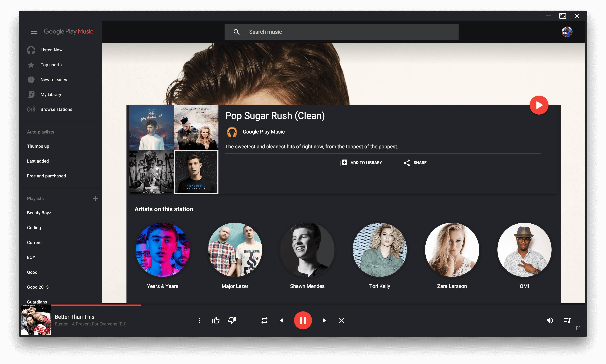This screenshot has height=364, width=606.
Task: Click the large Play button for Pop Sugar Rush
Action: point(540,105)
